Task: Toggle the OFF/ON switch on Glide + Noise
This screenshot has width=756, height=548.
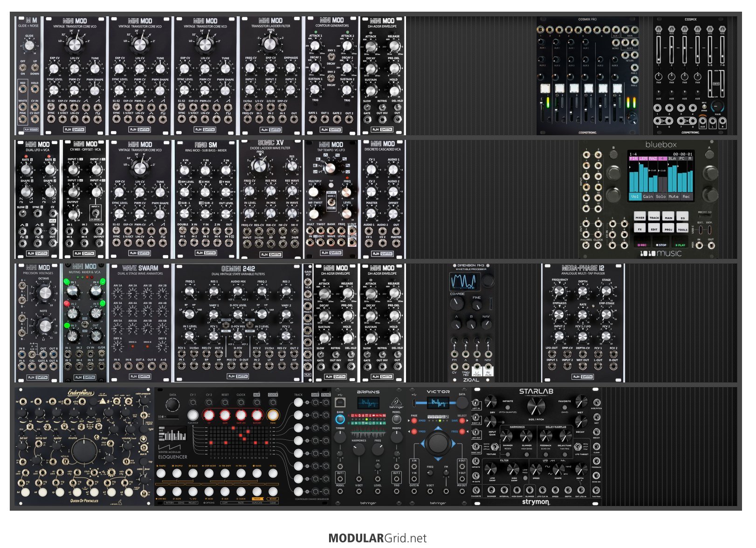Action: click(23, 68)
